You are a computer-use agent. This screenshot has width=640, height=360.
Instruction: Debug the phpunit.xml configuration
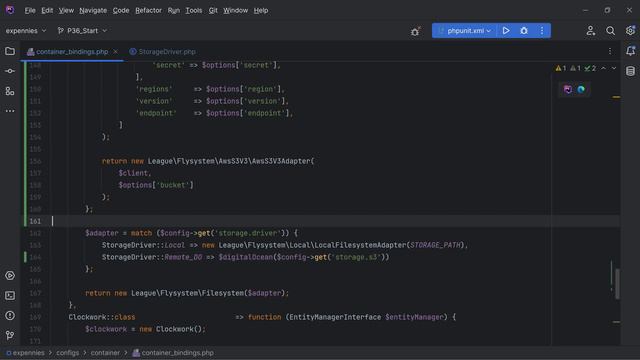524,31
